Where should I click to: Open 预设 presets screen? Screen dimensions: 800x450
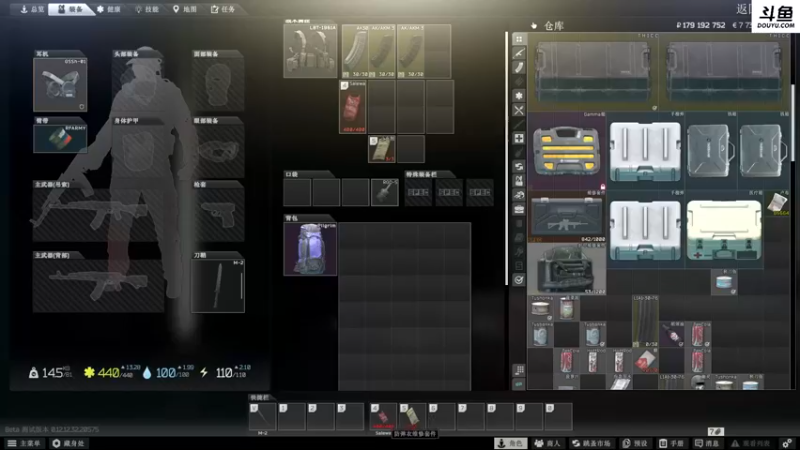pyautogui.click(x=636, y=443)
